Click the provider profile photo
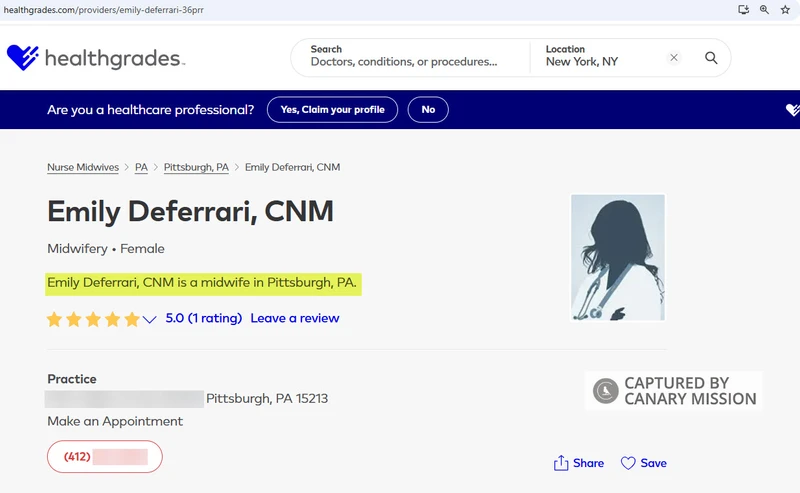 pos(617,258)
